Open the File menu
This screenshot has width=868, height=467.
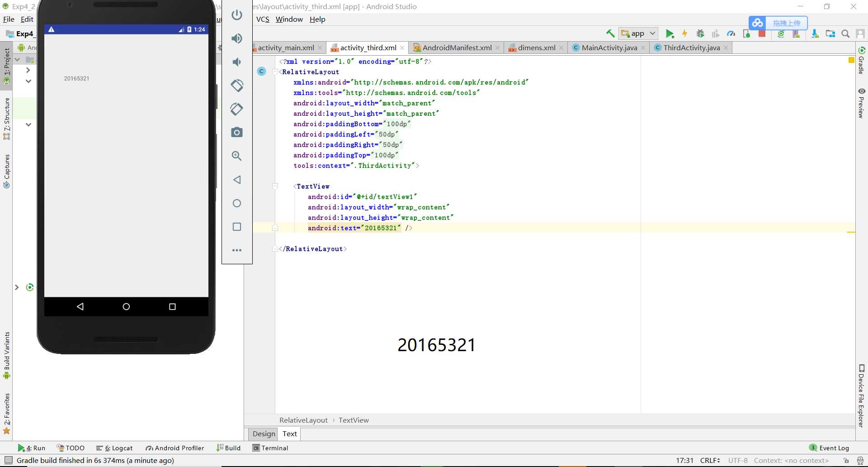coord(9,19)
